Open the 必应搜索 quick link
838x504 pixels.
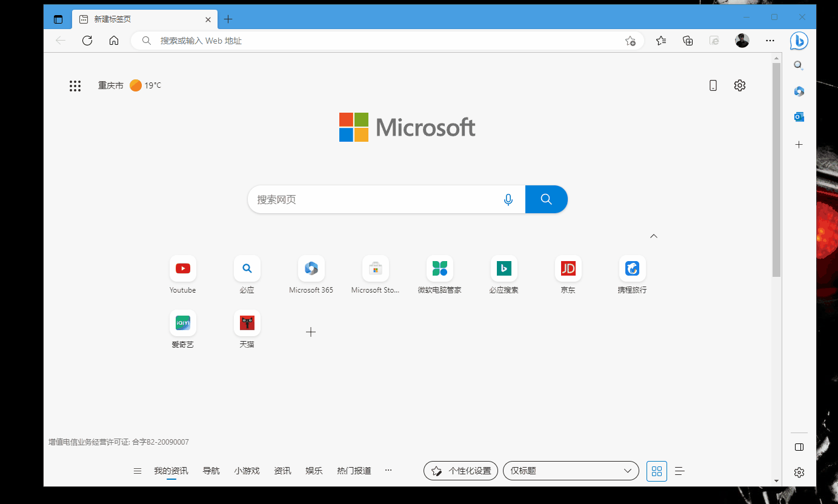504,274
